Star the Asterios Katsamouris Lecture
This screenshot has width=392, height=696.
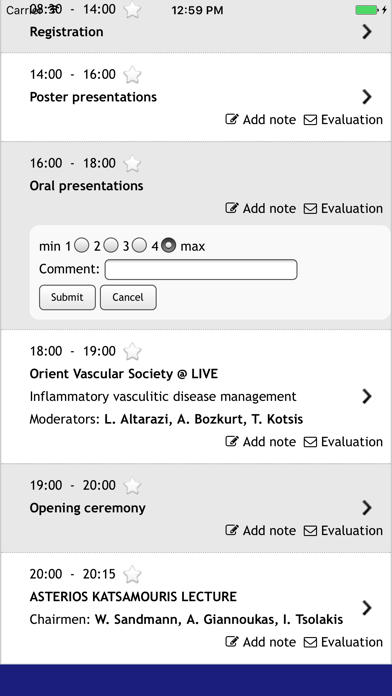(x=132, y=574)
